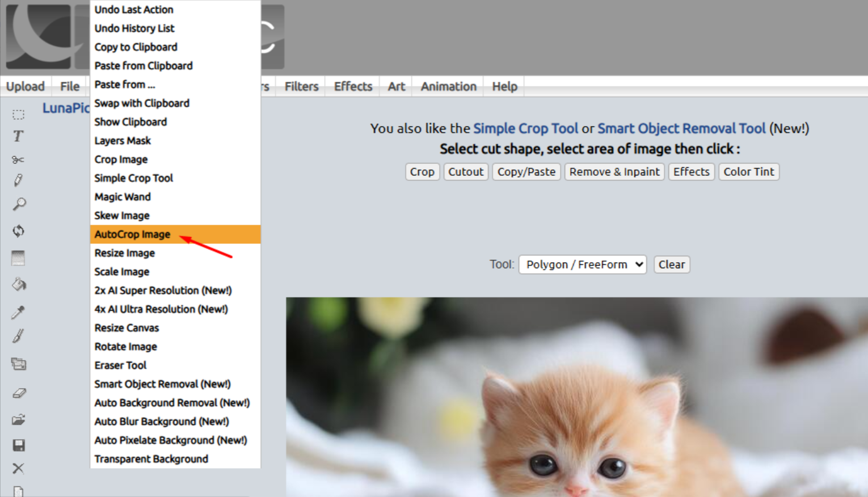Click the Copy/Paste button
Screen dimensions: 868x497
click(x=526, y=172)
